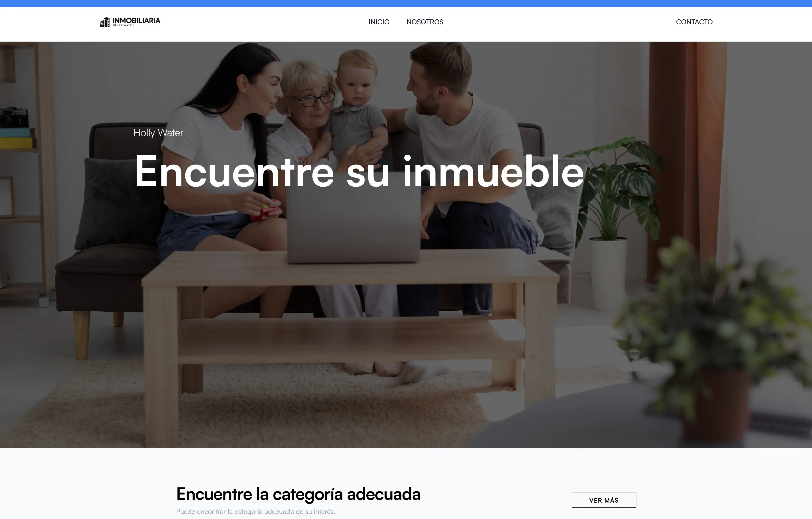The width and height of the screenshot is (812, 519).
Task: Click the VER MÁS button
Action: 604,500
